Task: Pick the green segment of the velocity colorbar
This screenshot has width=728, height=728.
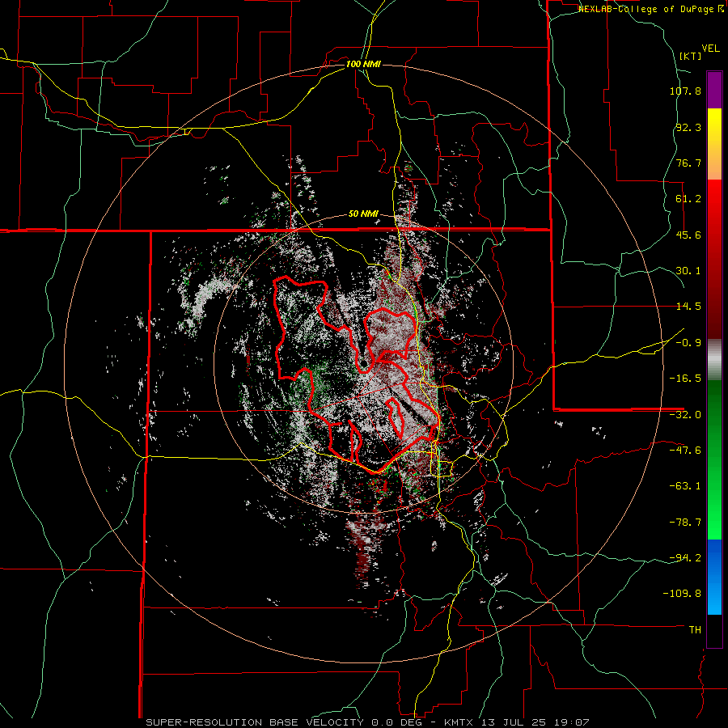Action: click(714, 459)
